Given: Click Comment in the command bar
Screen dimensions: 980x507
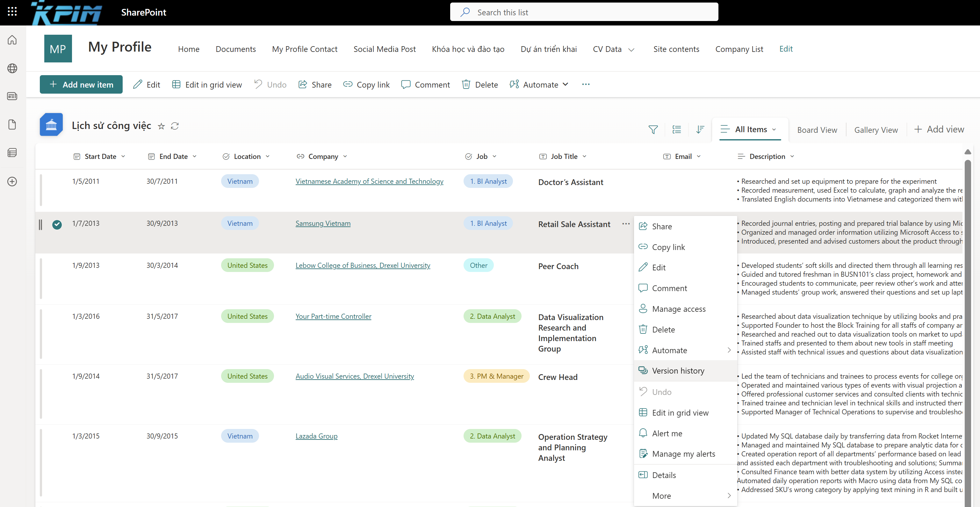Looking at the screenshot, I should pyautogui.click(x=425, y=84).
